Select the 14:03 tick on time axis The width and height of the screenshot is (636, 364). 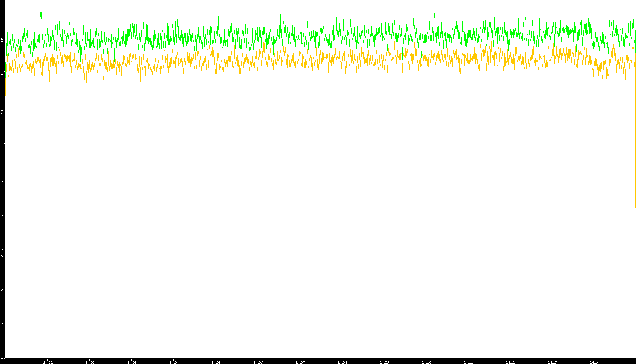[x=132, y=362]
